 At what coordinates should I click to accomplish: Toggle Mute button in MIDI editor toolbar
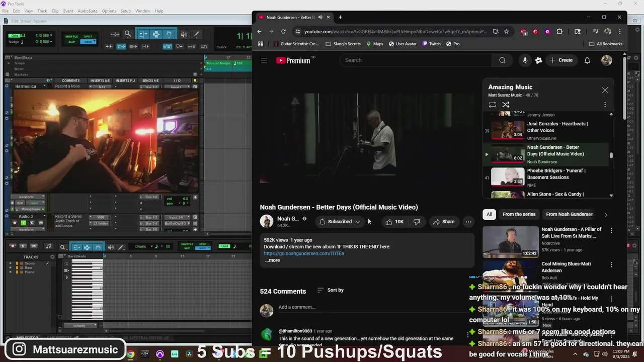34,246
